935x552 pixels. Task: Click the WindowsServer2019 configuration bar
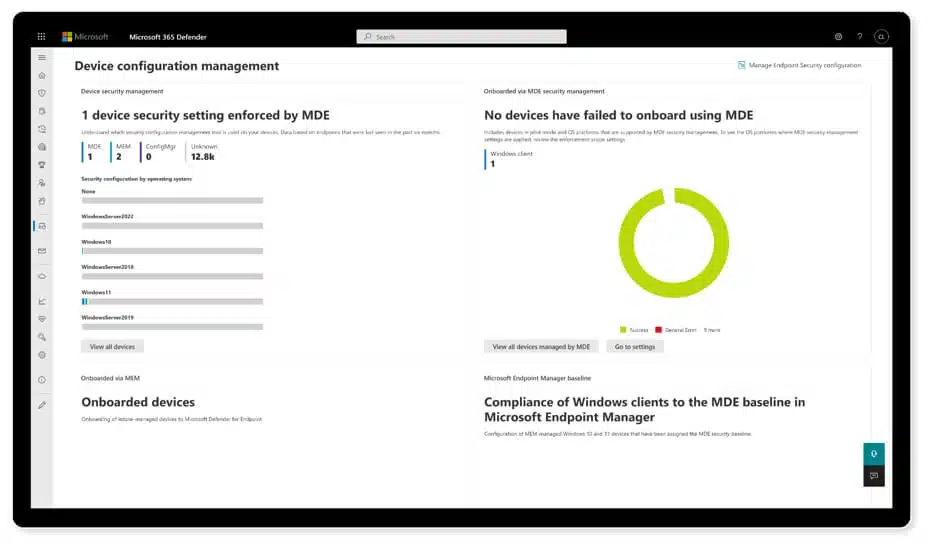(172, 327)
